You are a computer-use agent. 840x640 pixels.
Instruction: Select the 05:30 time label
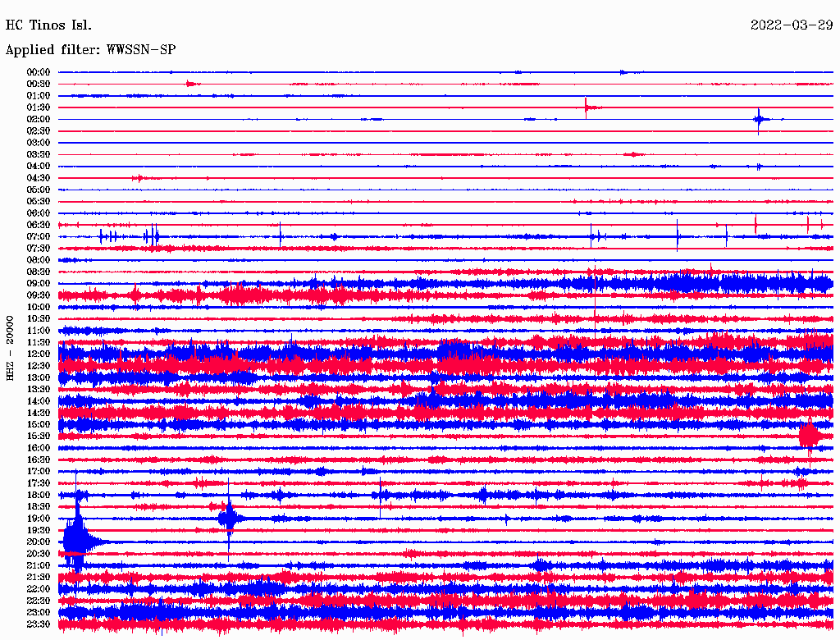coord(39,202)
